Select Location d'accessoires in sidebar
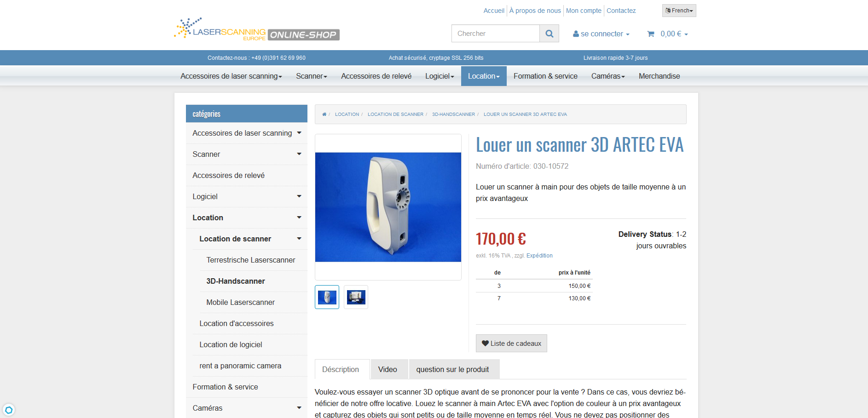The width and height of the screenshot is (868, 418). (237, 323)
